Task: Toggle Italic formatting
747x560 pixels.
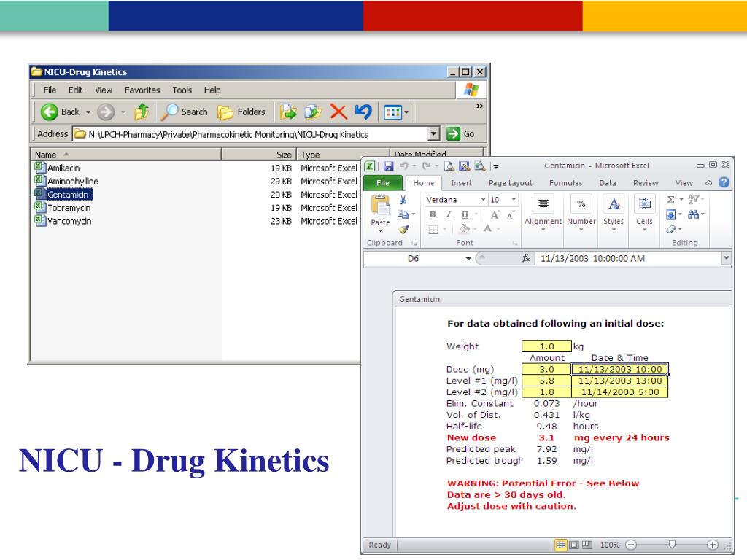Action: (449, 215)
